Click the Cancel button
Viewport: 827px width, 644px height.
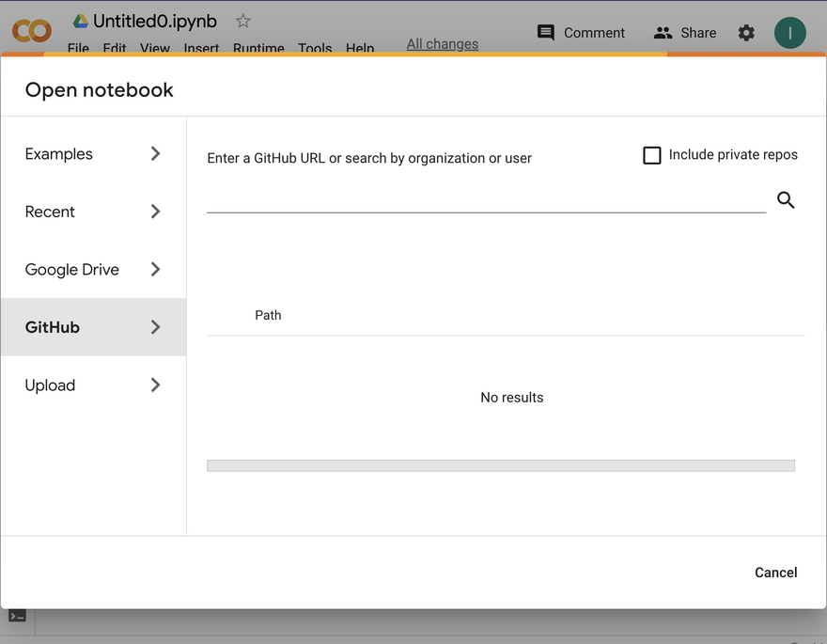(x=775, y=573)
